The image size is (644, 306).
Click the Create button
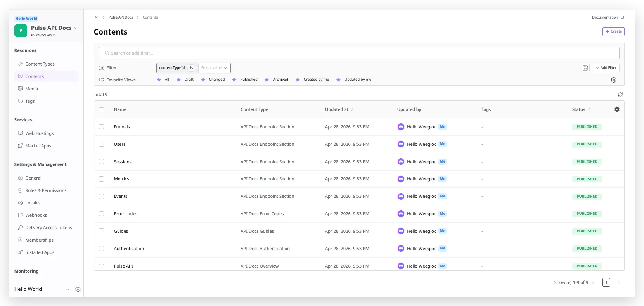click(x=613, y=31)
